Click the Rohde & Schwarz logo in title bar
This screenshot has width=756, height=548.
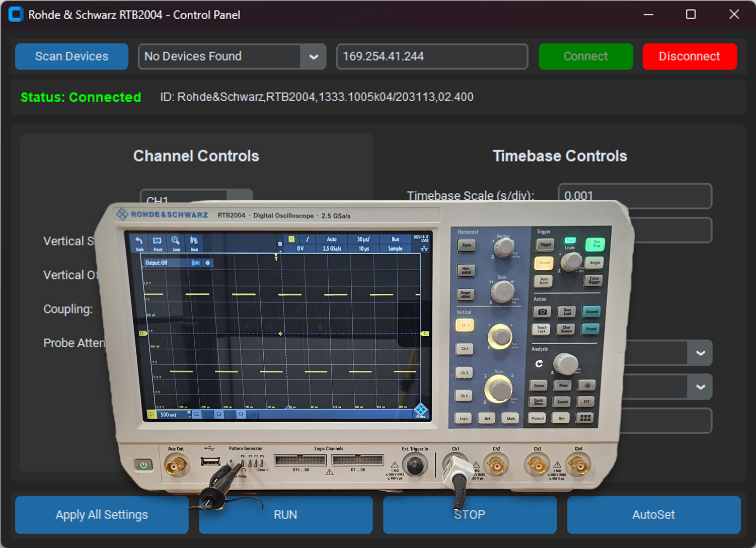coord(16,14)
